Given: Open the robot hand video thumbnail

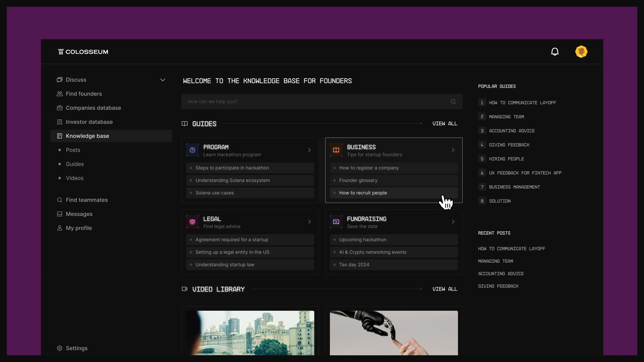Looking at the screenshot, I should [x=394, y=333].
